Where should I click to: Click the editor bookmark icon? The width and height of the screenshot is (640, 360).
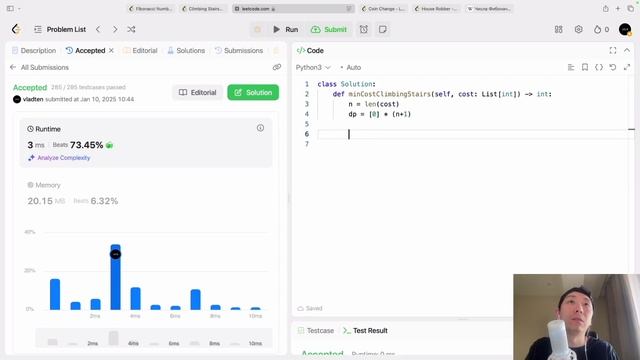(x=585, y=67)
